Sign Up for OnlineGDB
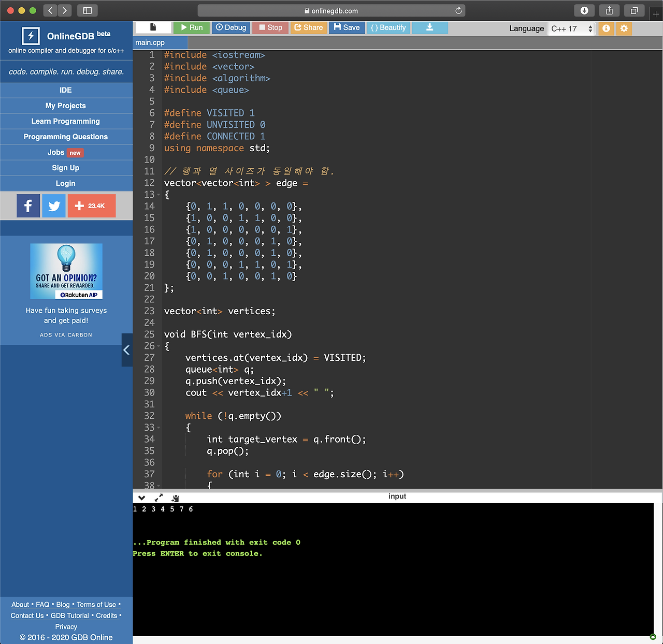Image resolution: width=663 pixels, height=644 pixels. pos(65,168)
